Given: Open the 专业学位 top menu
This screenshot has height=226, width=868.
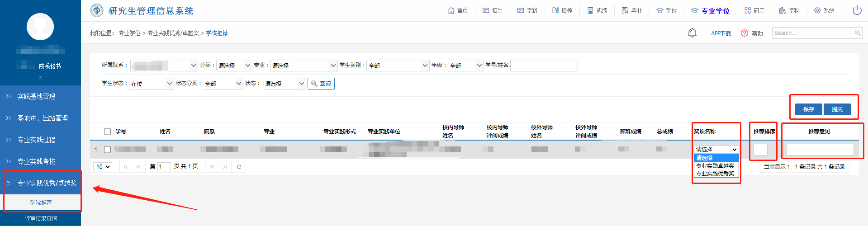Looking at the screenshot, I should [x=710, y=11].
